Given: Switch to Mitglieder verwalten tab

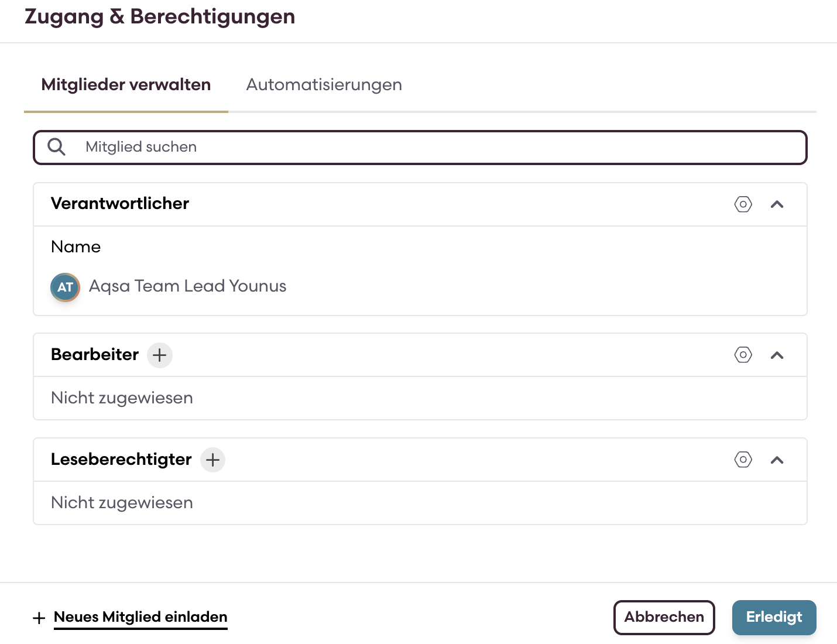Looking at the screenshot, I should click(x=126, y=85).
